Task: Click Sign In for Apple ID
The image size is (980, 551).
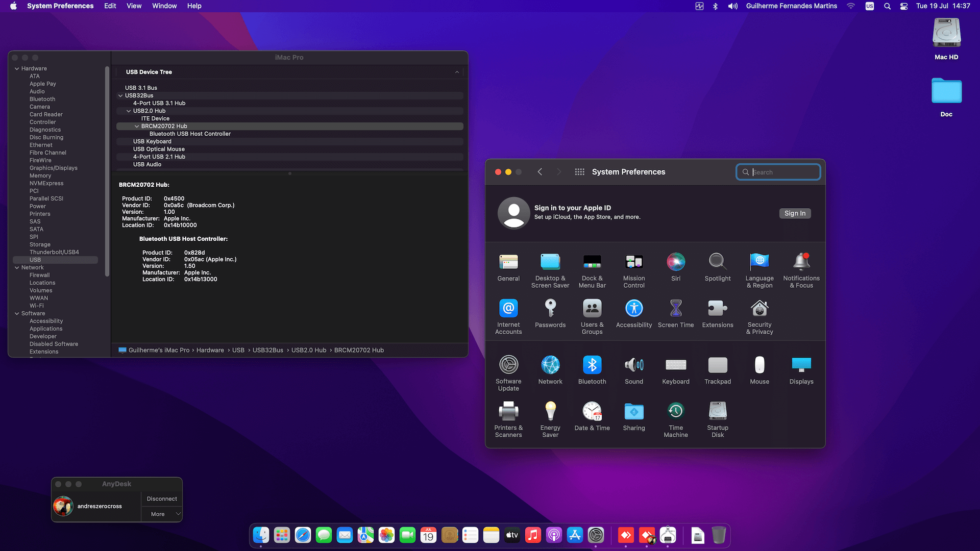Action: (795, 213)
